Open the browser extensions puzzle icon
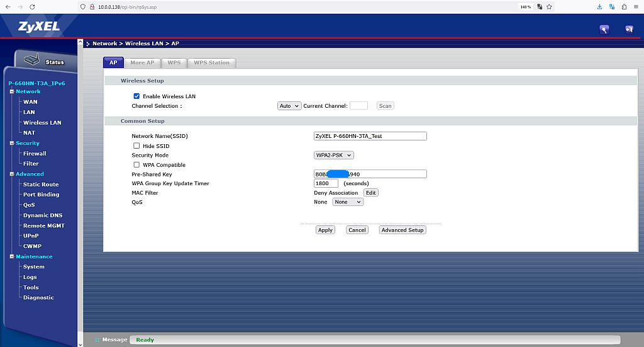 click(624, 6)
